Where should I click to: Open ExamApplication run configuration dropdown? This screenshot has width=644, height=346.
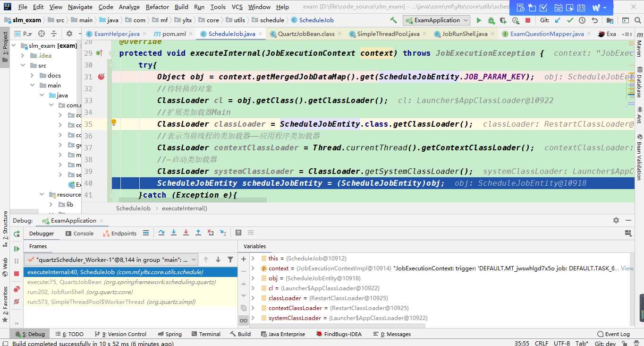tap(436, 20)
